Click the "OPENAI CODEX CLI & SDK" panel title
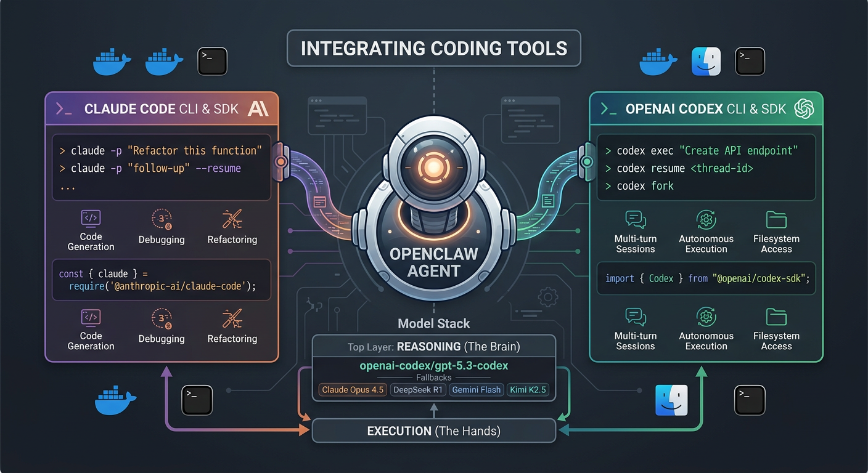Screen dimensions: 868x473 (706, 109)
